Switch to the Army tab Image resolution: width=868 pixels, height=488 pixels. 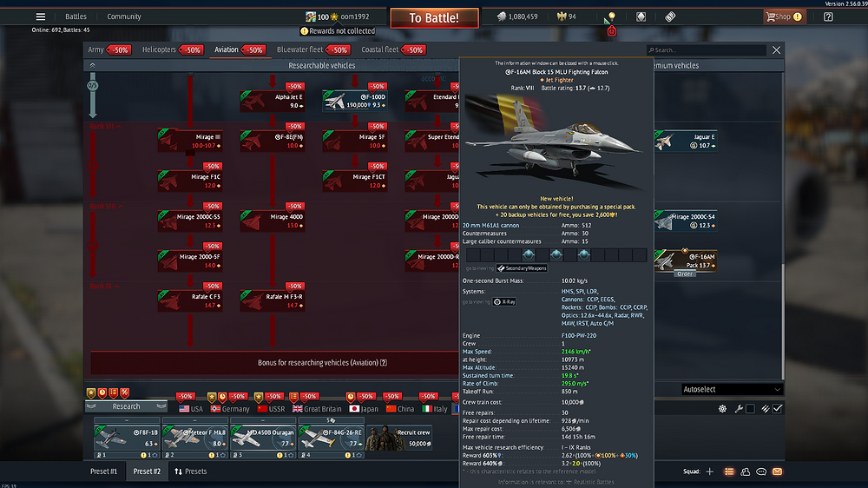[95, 49]
